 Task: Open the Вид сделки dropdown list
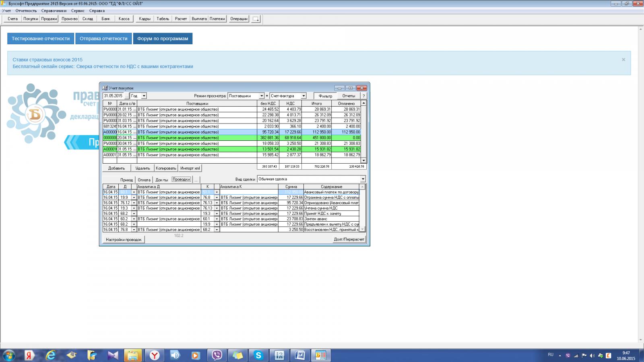[363, 179]
